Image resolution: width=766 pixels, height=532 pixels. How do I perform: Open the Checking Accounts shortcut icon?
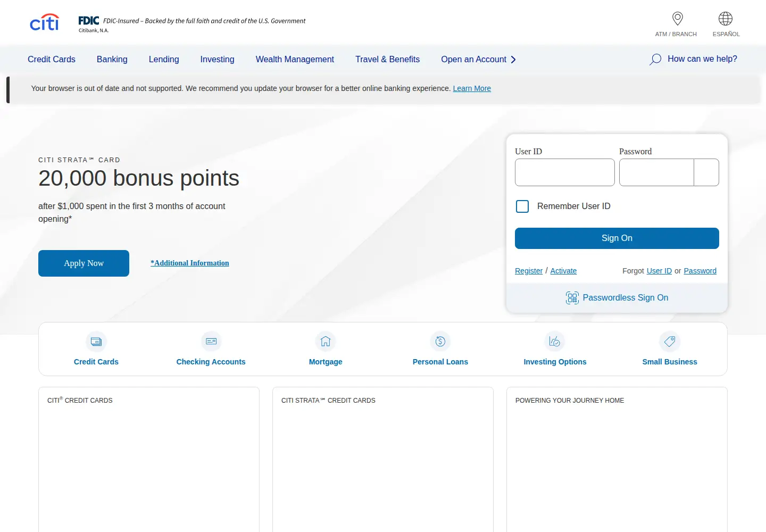tap(211, 342)
